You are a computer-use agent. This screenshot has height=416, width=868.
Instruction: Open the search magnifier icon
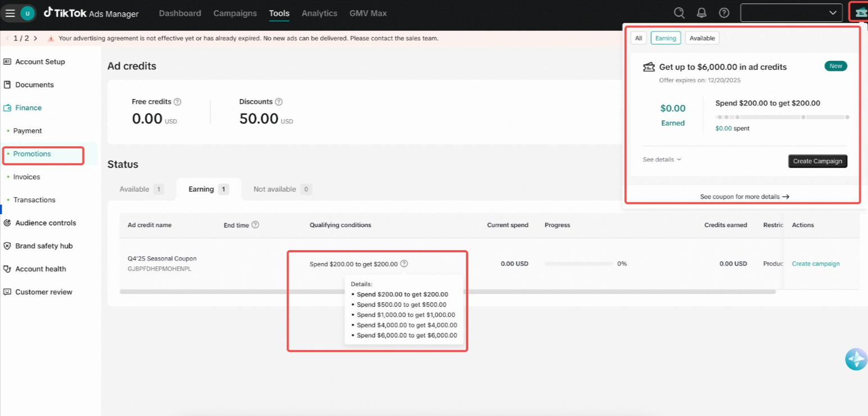click(x=679, y=12)
